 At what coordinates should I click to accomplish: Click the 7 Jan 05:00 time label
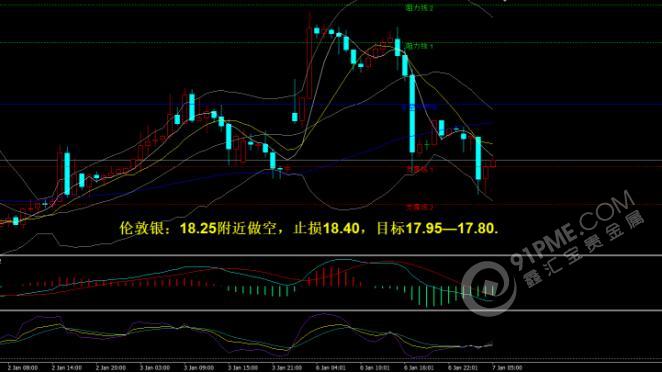507,368
